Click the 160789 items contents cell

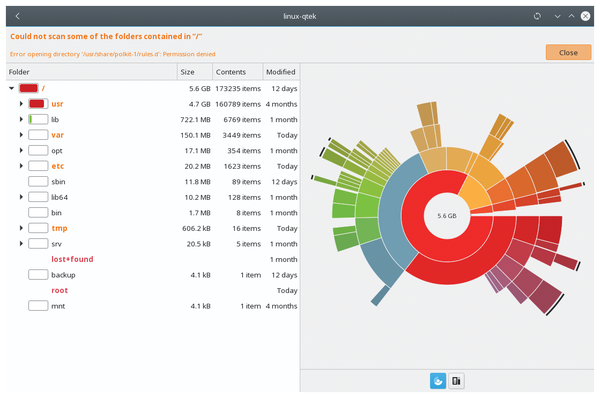click(x=238, y=104)
